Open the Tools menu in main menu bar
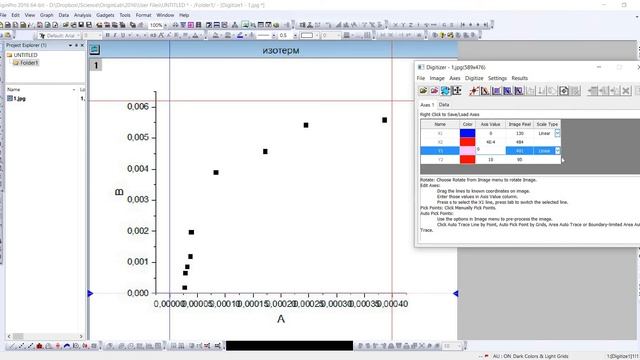Screen dimensions: 640x360 click(125, 15)
